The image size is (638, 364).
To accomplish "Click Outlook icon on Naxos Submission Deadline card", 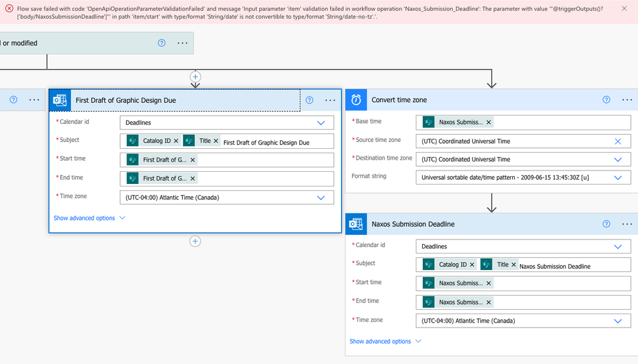I will point(356,224).
